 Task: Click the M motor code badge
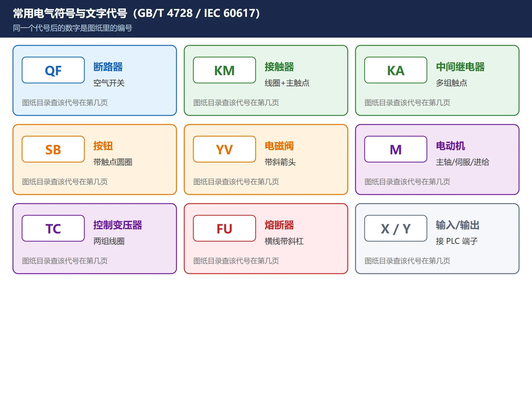click(396, 149)
